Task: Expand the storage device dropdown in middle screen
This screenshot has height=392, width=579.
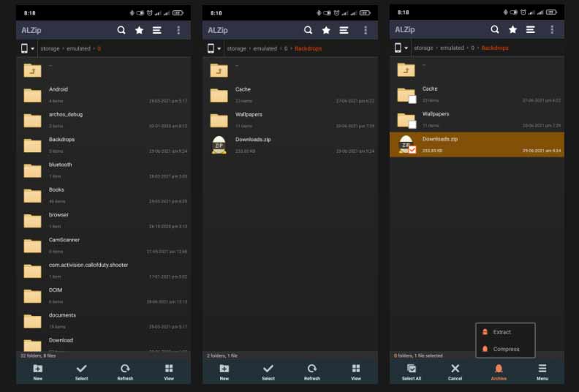Action: (x=213, y=48)
